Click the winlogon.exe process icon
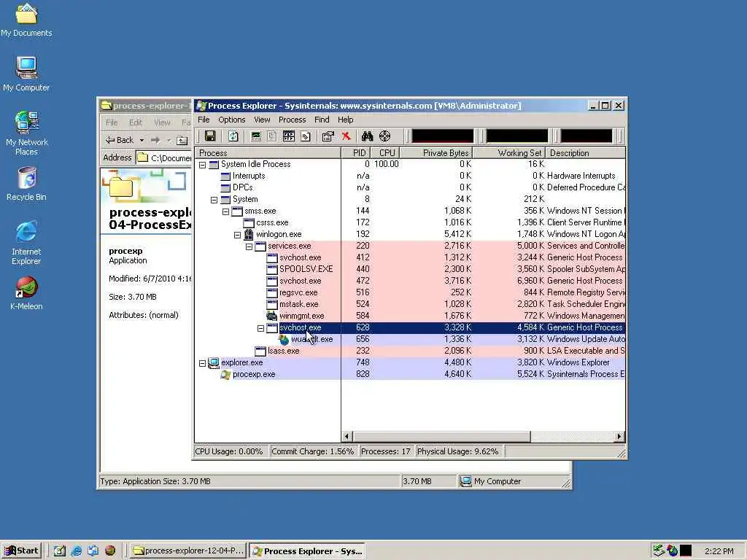The height and width of the screenshot is (560, 747). 248,234
